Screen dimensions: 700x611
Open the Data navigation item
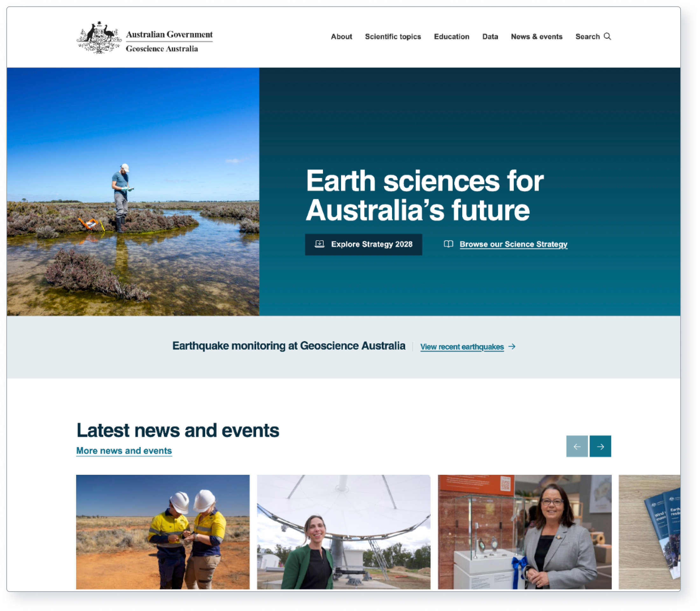(x=490, y=37)
